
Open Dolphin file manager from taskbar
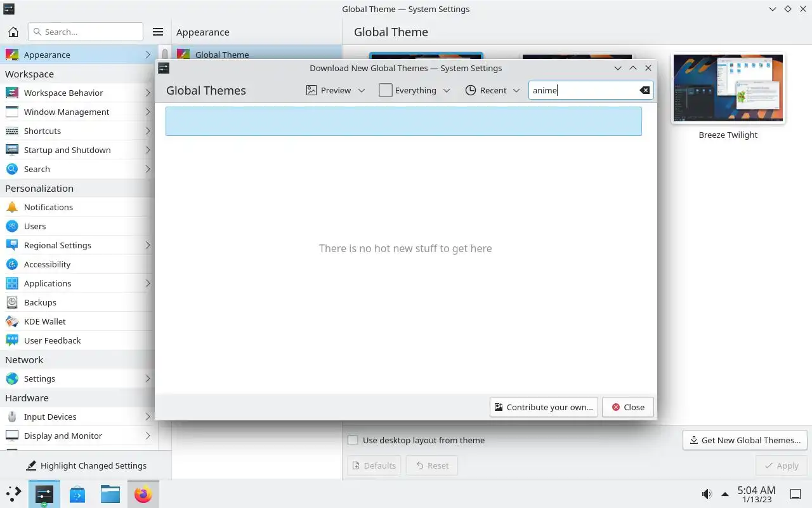coord(110,493)
